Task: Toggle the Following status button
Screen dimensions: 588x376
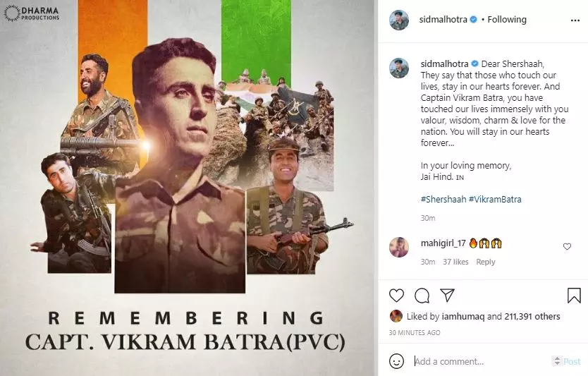Action: click(x=507, y=19)
